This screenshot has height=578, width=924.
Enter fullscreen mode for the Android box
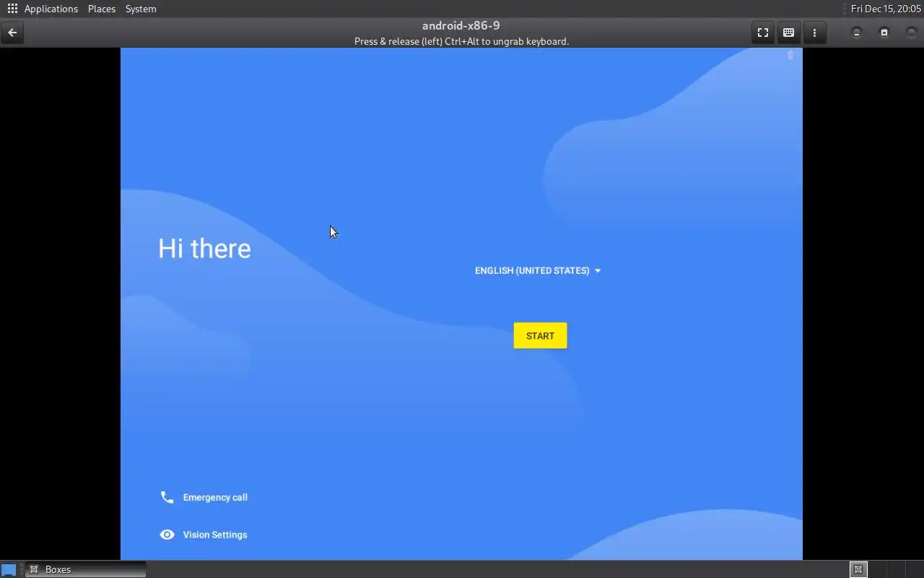(762, 33)
